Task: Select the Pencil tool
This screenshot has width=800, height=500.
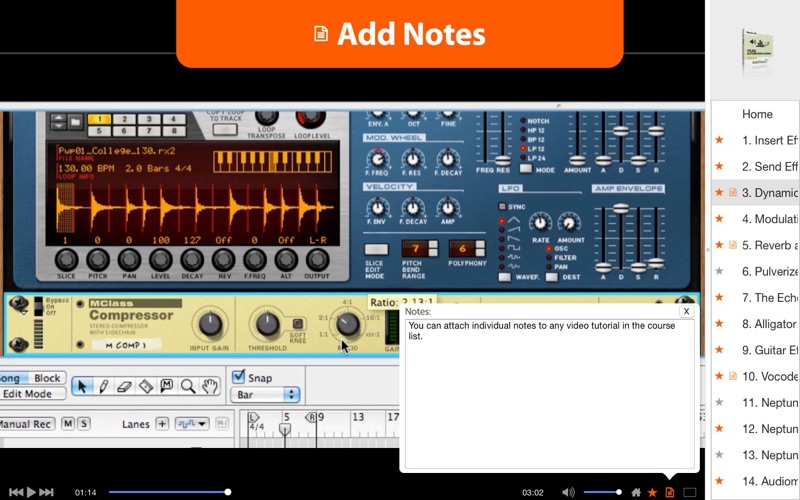Action: [104, 386]
